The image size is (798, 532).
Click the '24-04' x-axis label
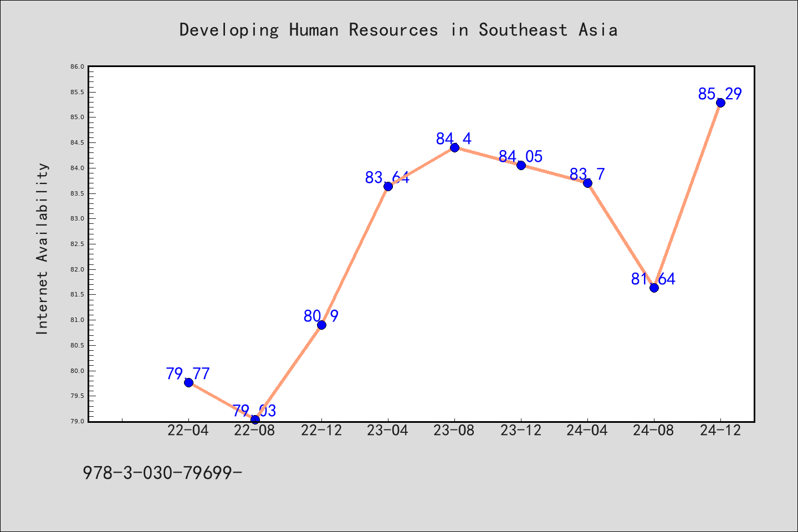[587, 431]
